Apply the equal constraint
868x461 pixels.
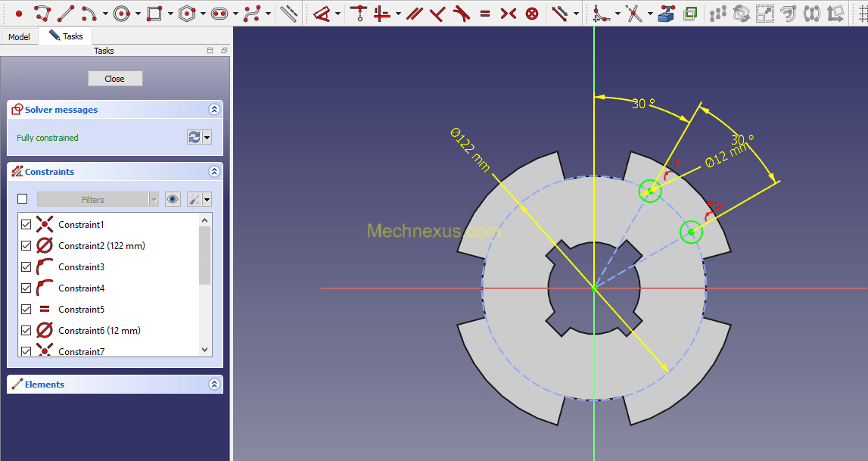(x=485, y=13)
